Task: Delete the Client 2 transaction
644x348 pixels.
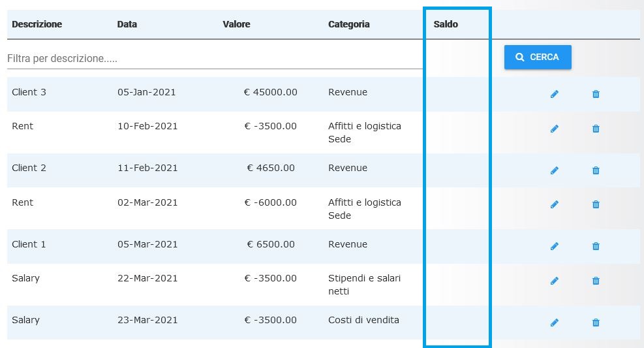Action: [x=596, y=170]
